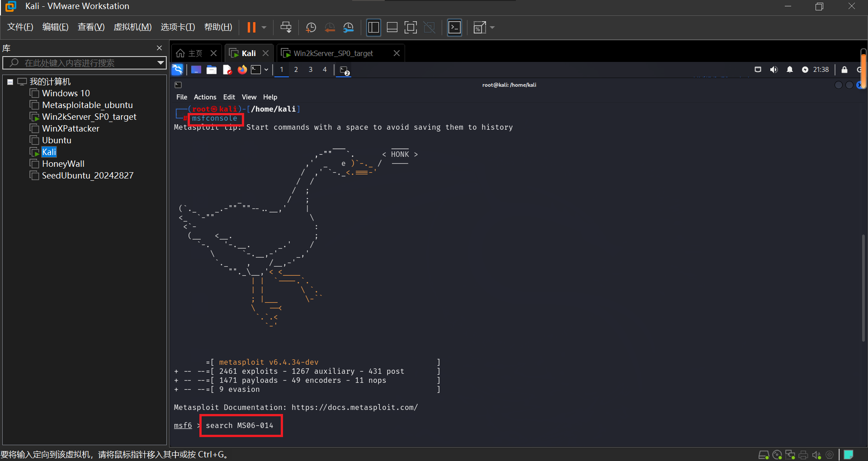
Task: Open the 选项卡(T) menu
Action: [178, 27]
